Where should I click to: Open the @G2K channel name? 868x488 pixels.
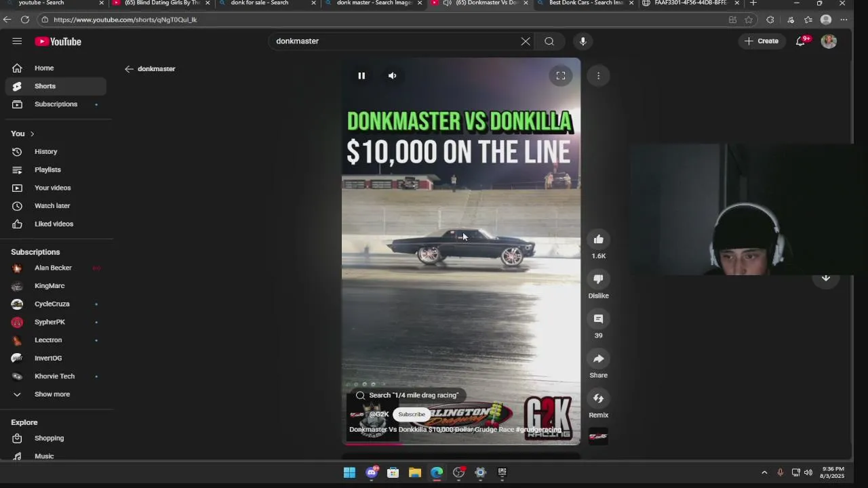pos(379,414)
